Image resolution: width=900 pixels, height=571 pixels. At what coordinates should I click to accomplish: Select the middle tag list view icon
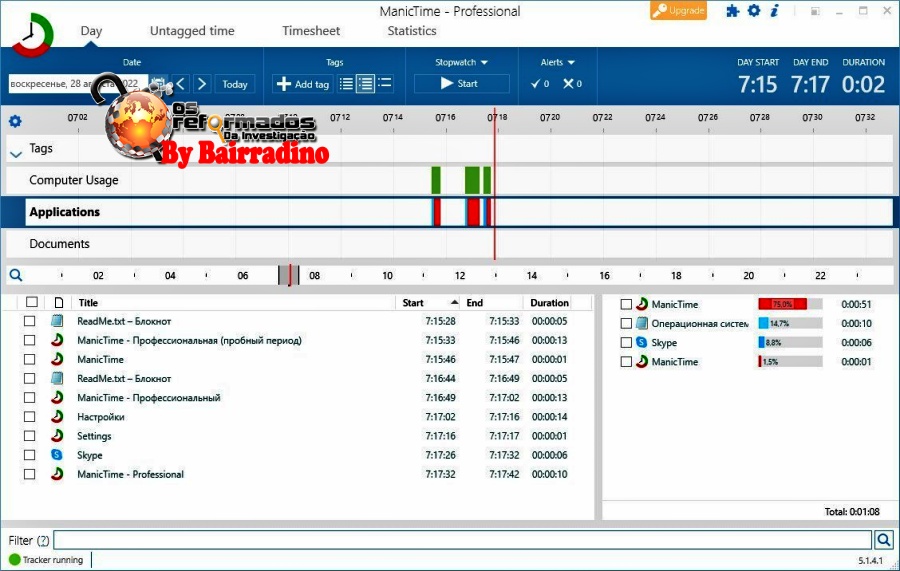[x=366, y=84]
